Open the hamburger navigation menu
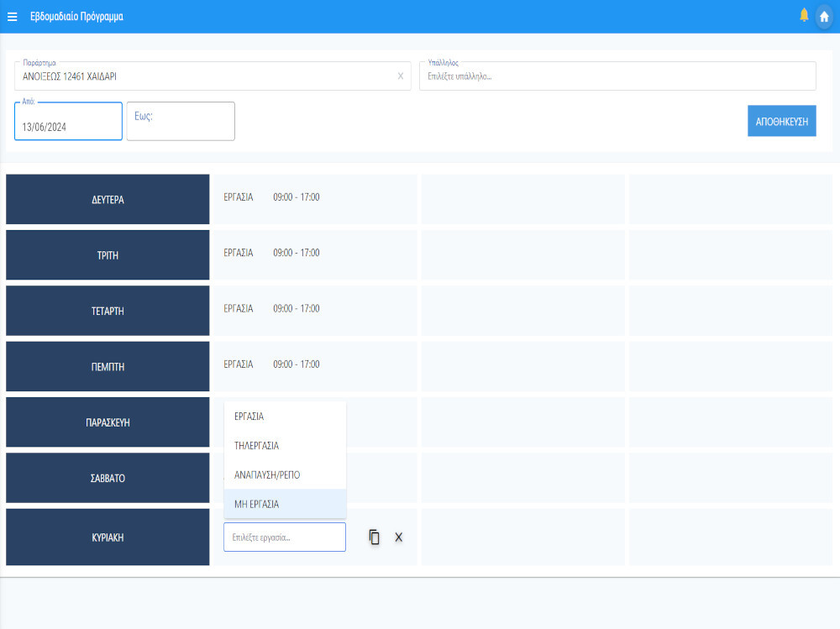This screenshot has width=840, height=629. tap(13, 17)
